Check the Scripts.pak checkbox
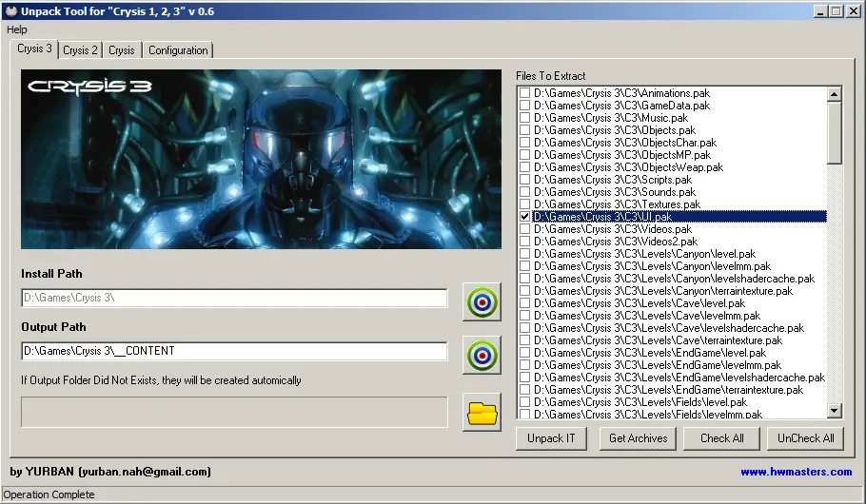Viewport: 866px width, 504px height. coord(524,180)
